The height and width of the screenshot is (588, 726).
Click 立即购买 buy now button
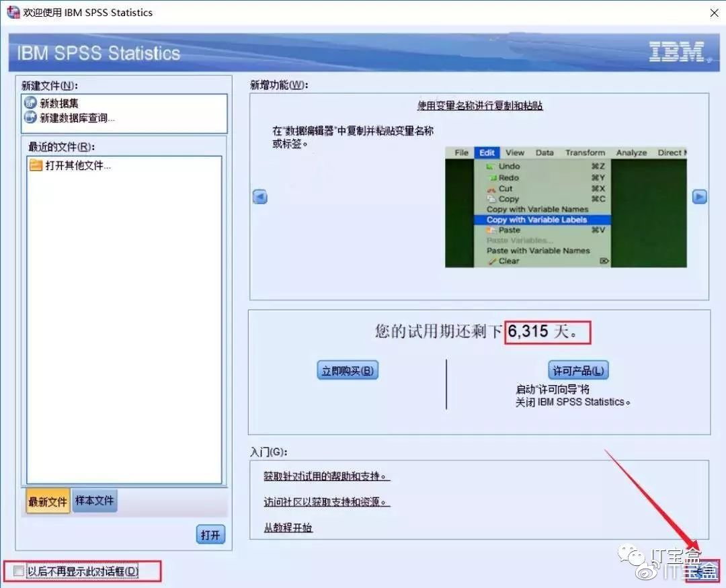(x=348, y=370)
